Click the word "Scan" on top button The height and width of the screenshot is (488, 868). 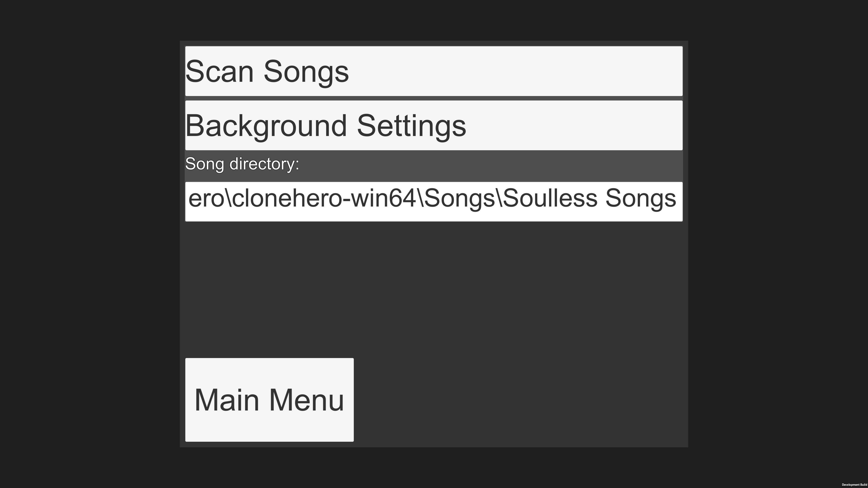pos(219,71)
